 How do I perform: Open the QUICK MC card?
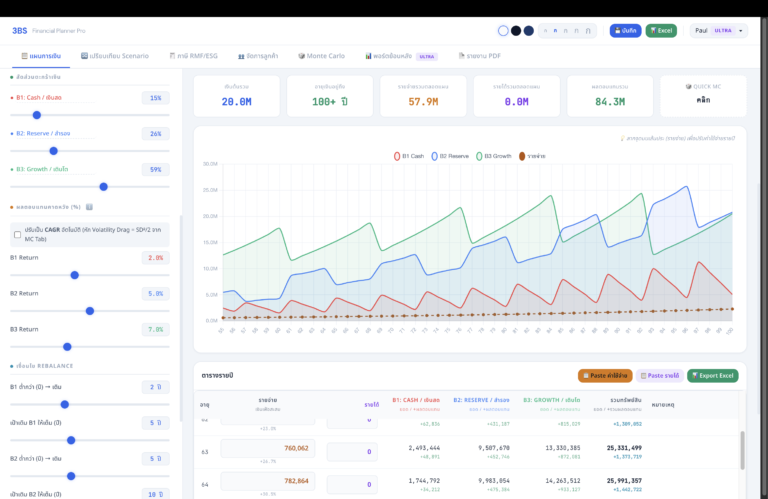(x=703, y=96)
